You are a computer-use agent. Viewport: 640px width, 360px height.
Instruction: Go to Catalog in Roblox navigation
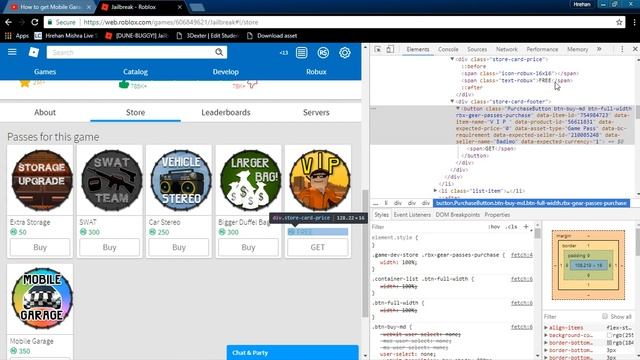coord(136,71)
